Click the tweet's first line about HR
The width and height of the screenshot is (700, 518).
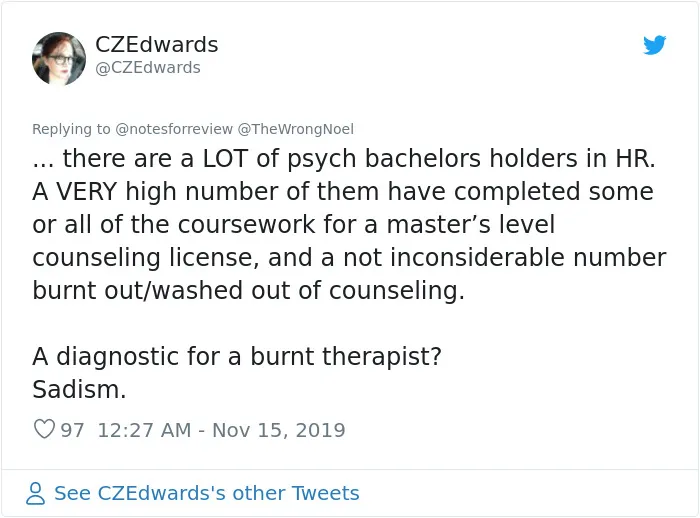[344, 159]
